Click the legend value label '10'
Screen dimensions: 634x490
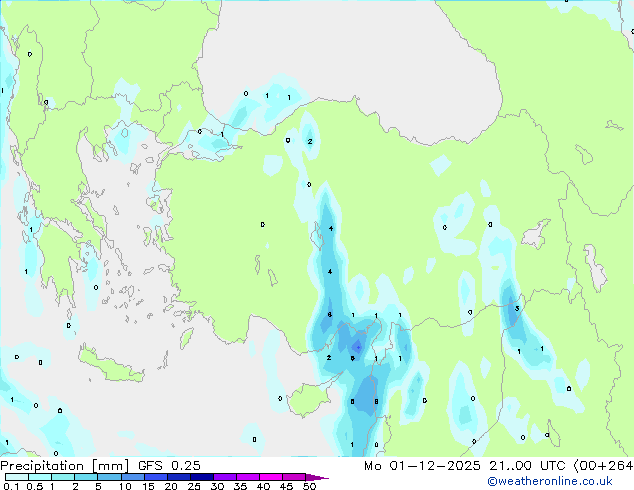[x=125, y=486]
